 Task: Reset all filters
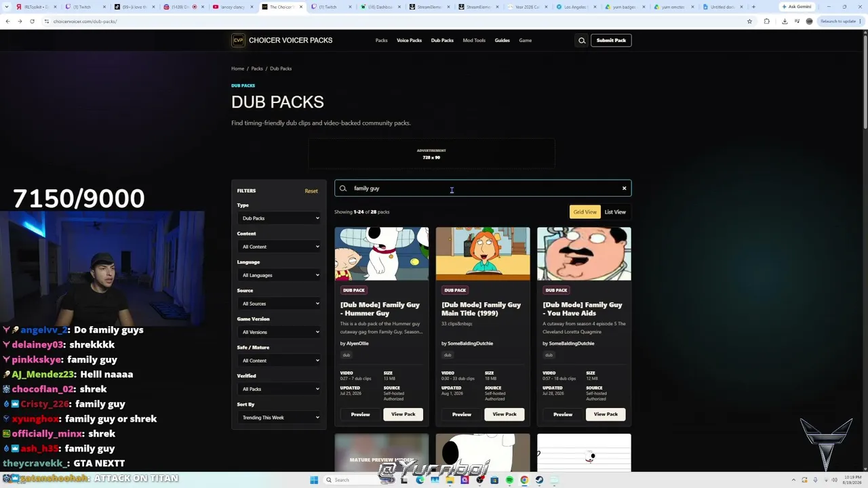tap(311, 191)
